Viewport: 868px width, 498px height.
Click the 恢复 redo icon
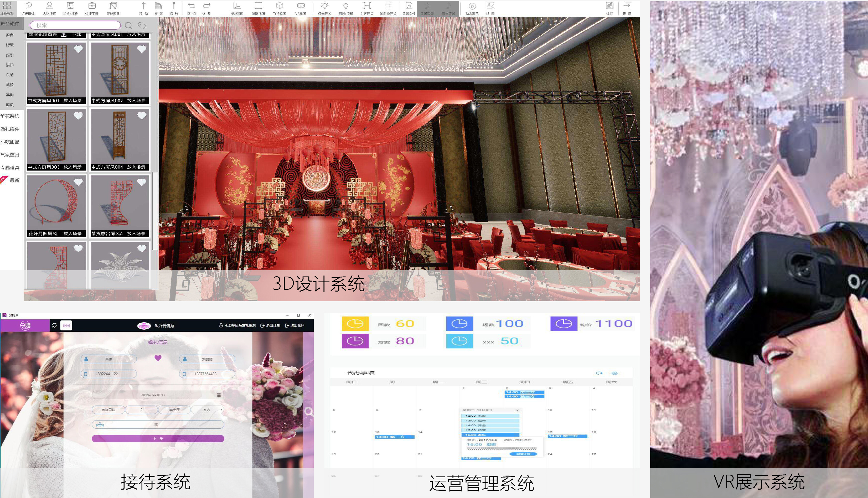[206, 6]
